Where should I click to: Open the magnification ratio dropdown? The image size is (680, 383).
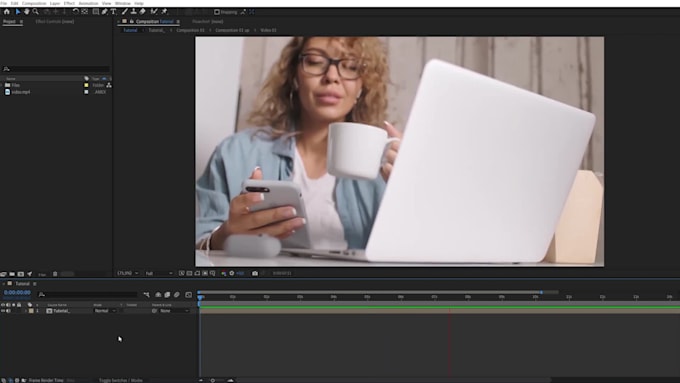tap(128, 273)
